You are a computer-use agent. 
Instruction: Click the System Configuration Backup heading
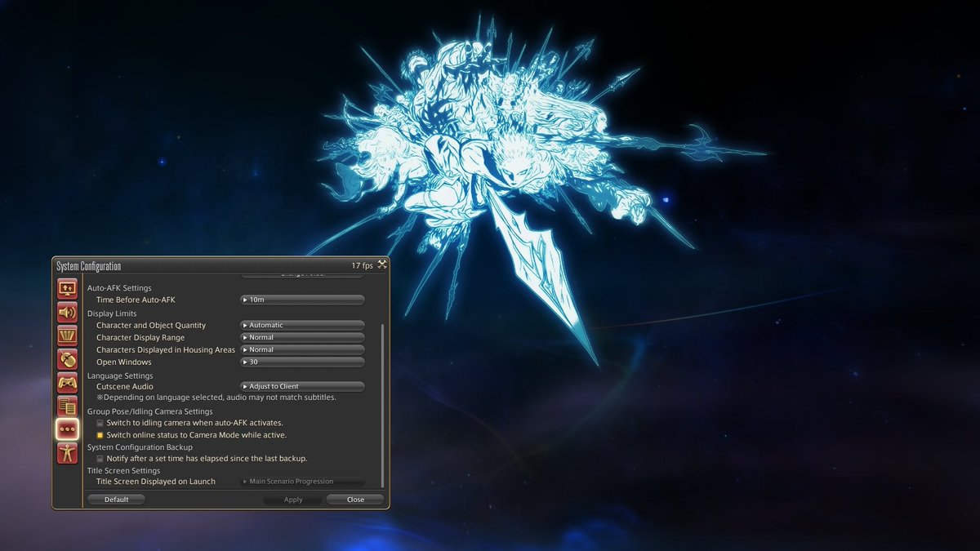click(x=140, y=447)
